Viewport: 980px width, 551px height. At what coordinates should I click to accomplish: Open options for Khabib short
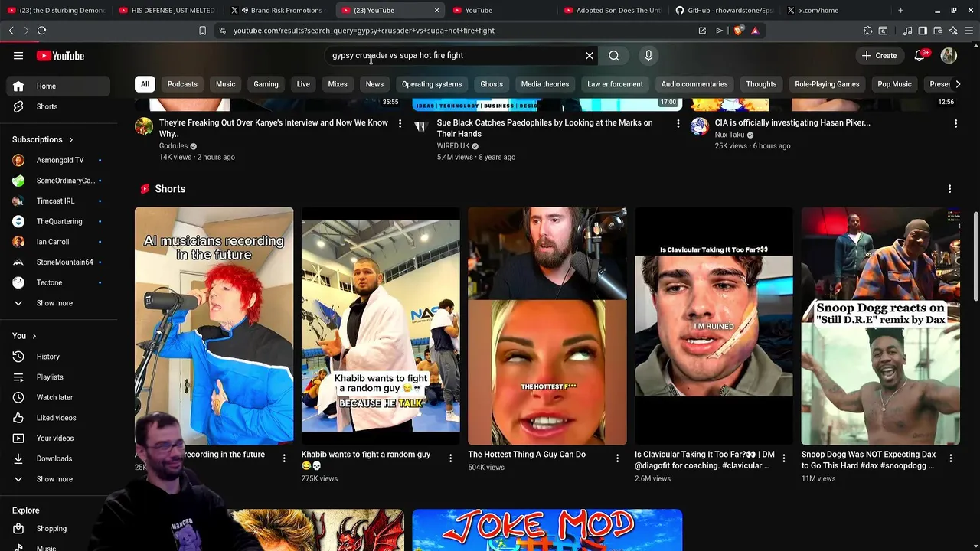click(450, 458)
